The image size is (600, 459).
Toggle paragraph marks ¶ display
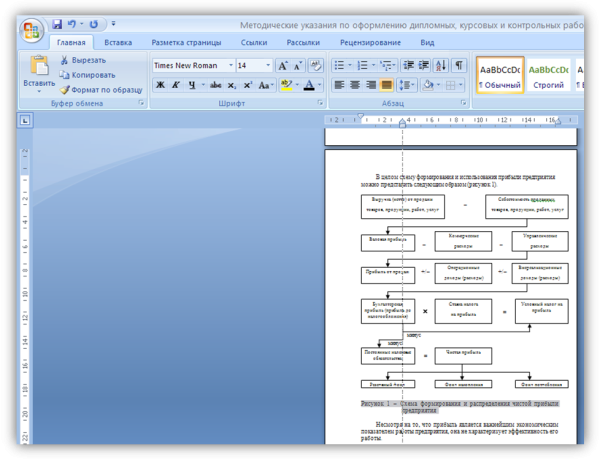click(458, 65)
